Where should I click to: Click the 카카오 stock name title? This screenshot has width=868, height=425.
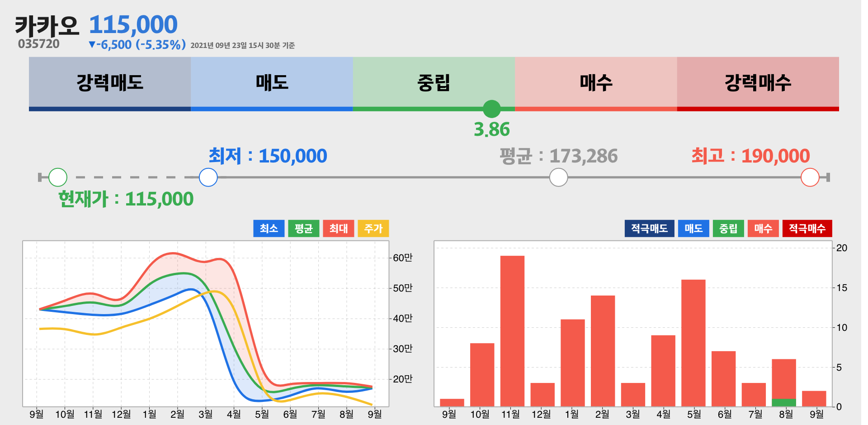tap(47, 26)
